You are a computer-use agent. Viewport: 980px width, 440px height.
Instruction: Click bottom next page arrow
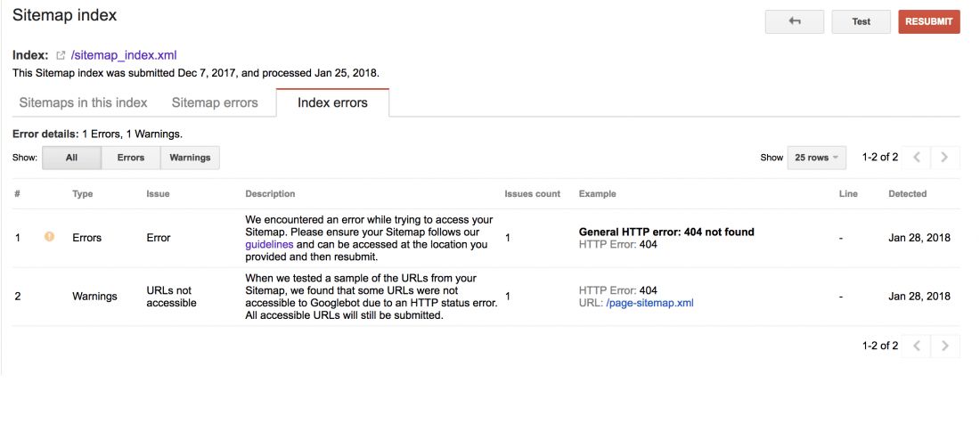click(945, 346)
